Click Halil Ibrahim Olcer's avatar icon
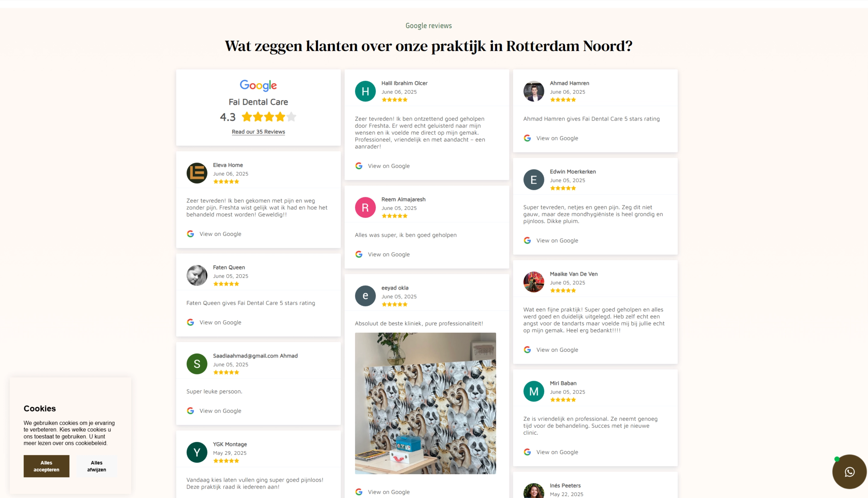The height and width of the screenshot is (498, 868). (365, 91)
